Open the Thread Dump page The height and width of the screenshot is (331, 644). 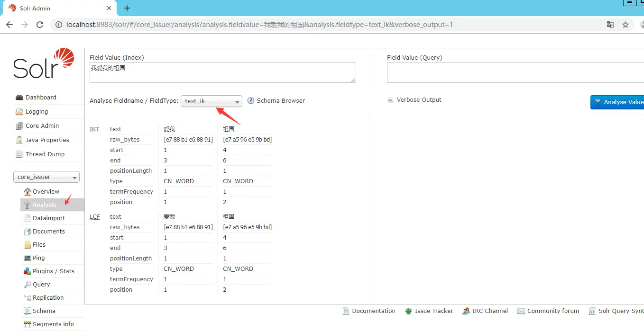pos(45,154)
